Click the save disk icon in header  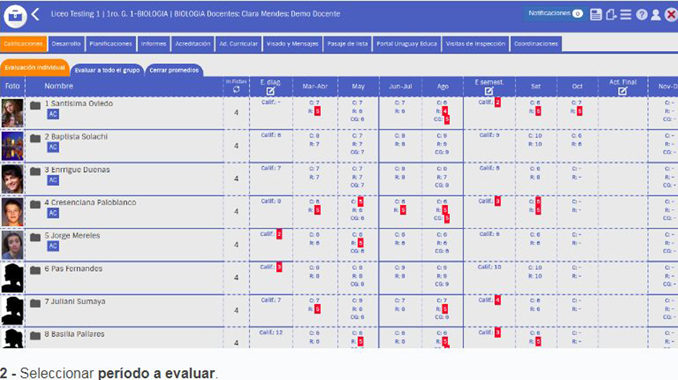pyautogui.click(x=596, y=14)
